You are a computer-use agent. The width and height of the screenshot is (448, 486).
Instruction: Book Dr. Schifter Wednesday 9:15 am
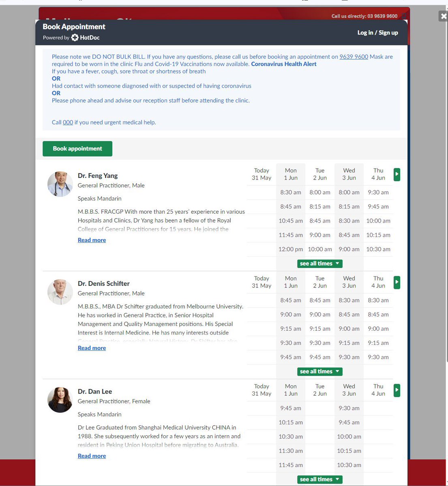349,343
